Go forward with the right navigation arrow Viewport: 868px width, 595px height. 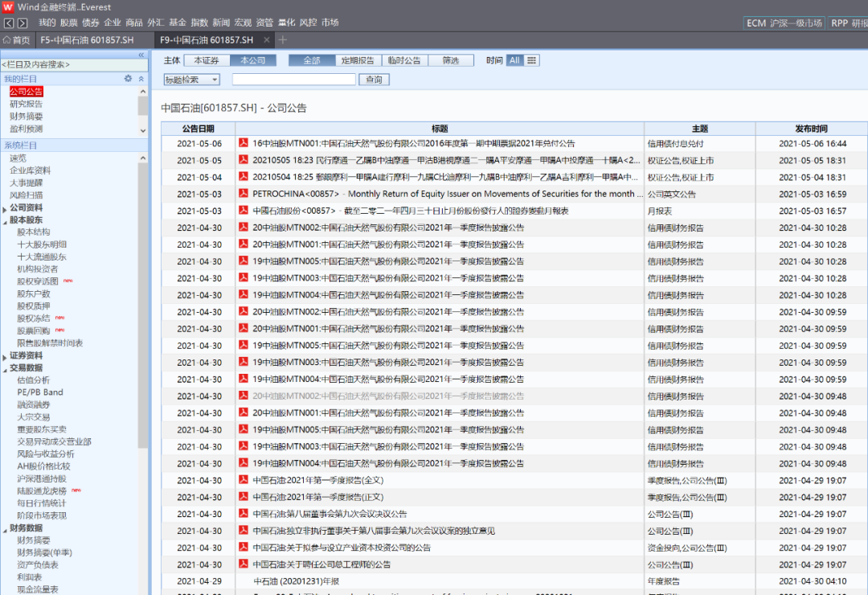click(x=23, y=23)
